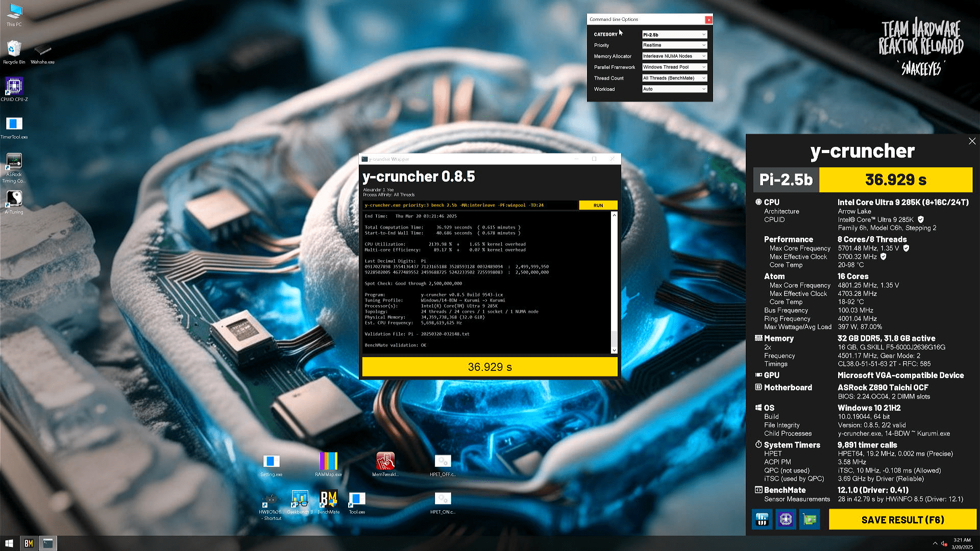Expand the Category dropdown showing Pi-2.5b
Screen dimensions: 980x551
pos(674,35)
